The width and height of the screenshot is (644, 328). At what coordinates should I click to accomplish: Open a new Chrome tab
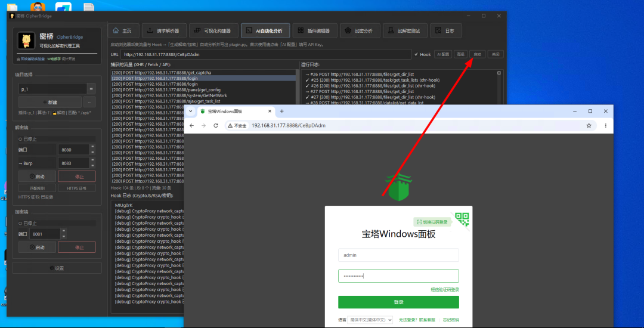281,112
